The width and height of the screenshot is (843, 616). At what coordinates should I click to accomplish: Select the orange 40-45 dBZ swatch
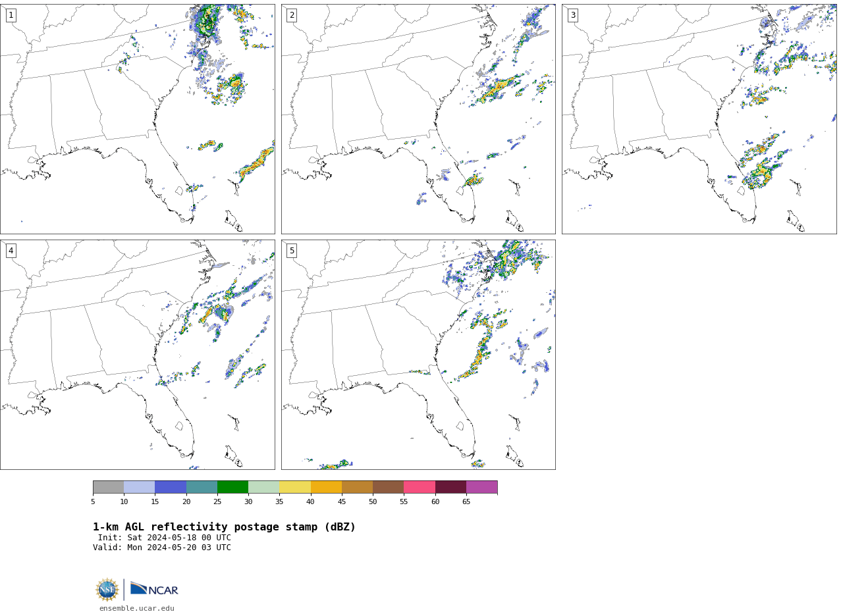[326, 487]
